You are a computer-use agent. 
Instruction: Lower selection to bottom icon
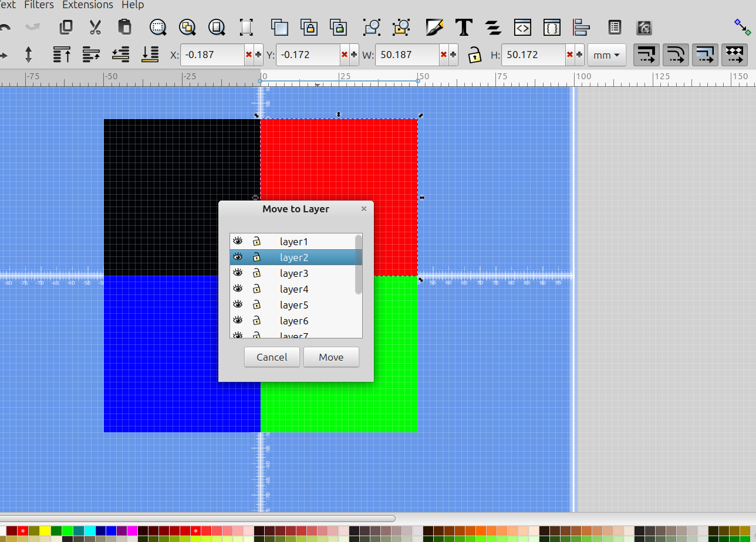coord(150,55)
